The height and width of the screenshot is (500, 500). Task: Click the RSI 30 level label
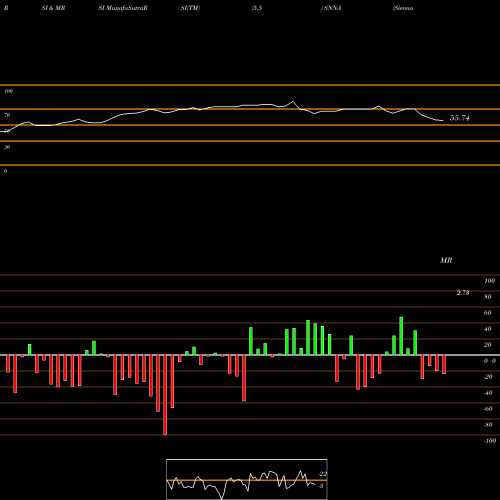pyautogui.click(x=7, y=147)
